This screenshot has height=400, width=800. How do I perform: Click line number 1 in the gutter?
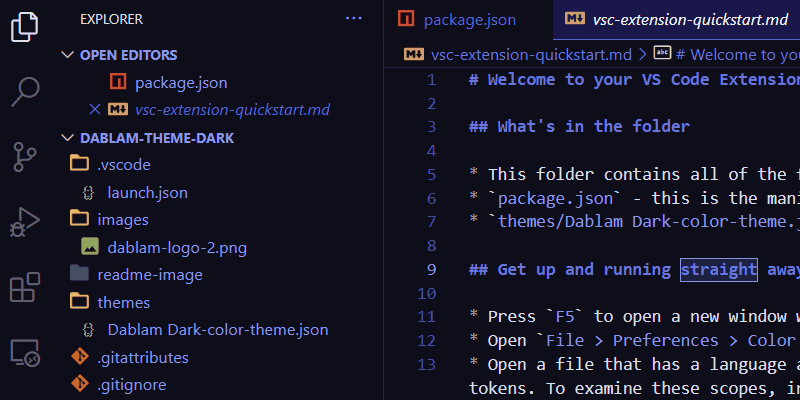(x=432, y=80)
